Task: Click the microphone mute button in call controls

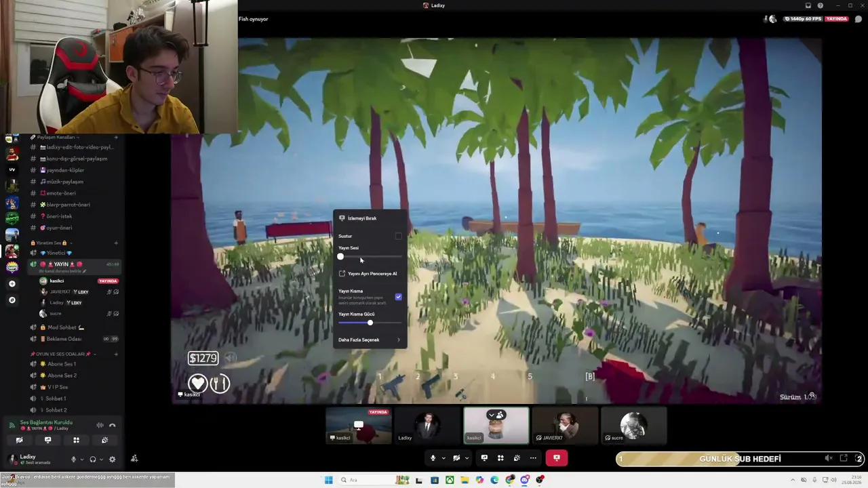Action: pos(433,458)
